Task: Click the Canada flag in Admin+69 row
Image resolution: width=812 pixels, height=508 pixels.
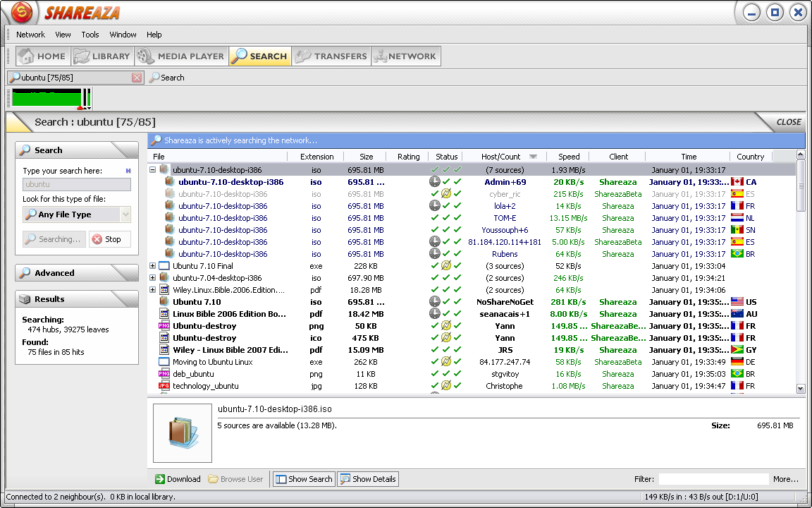Action: point(737,182)
